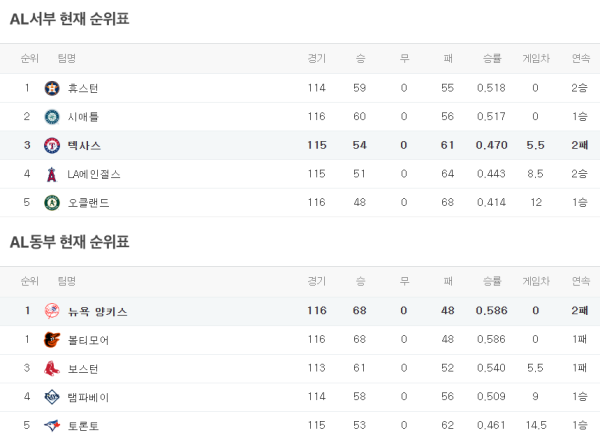Open the LA에인절스 team link

pos(94,174)
